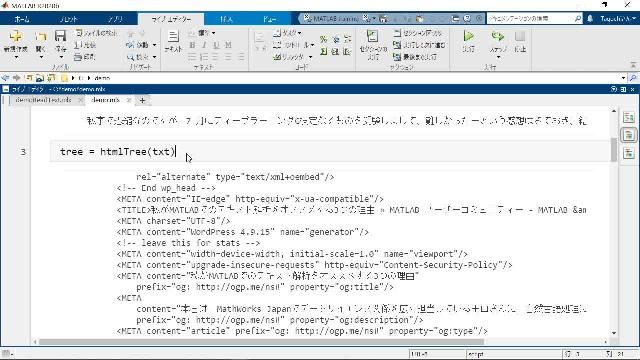
Task: Click the notification bell icon
Action: (x=590, y=18)
